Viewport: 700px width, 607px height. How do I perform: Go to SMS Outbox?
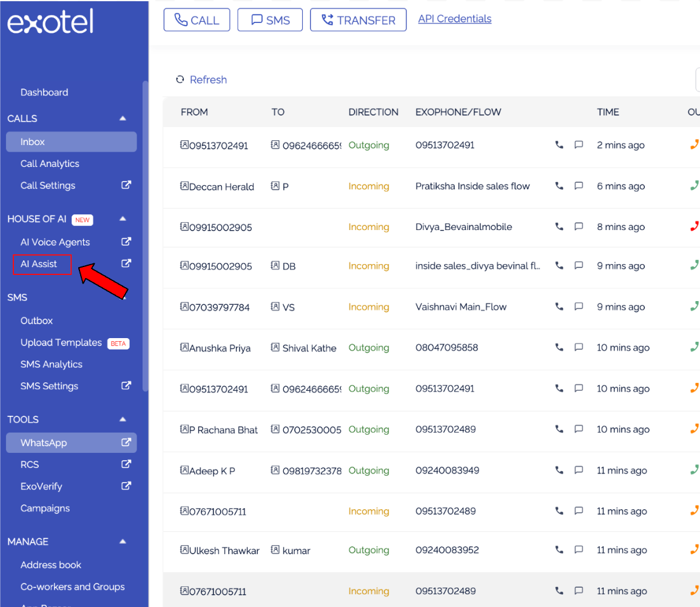click(x=36, y=320)
